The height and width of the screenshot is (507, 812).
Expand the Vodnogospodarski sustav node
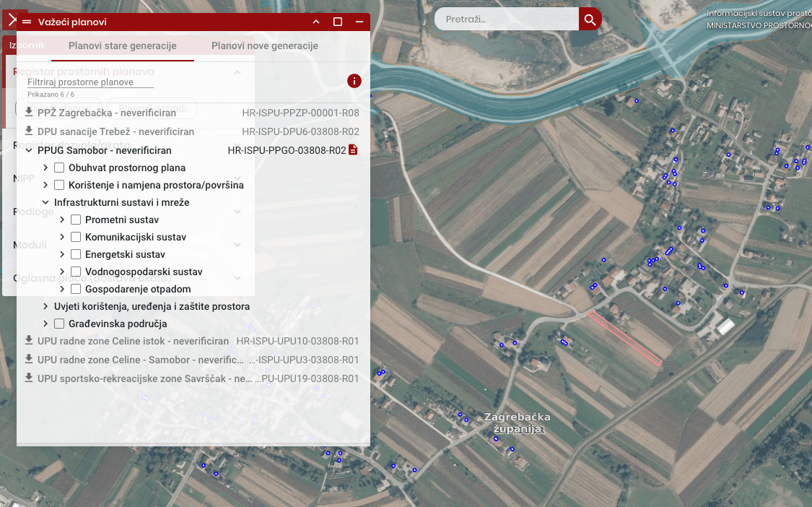tap(62, 272)
